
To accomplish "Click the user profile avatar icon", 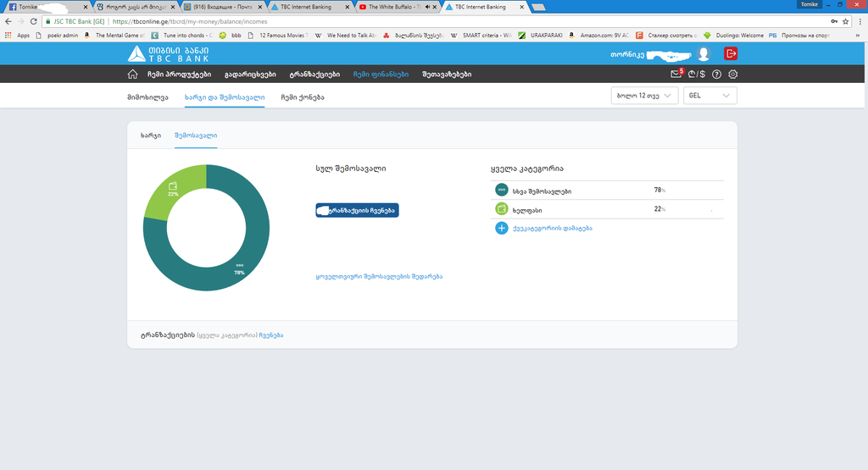I will tap(704, 54).
